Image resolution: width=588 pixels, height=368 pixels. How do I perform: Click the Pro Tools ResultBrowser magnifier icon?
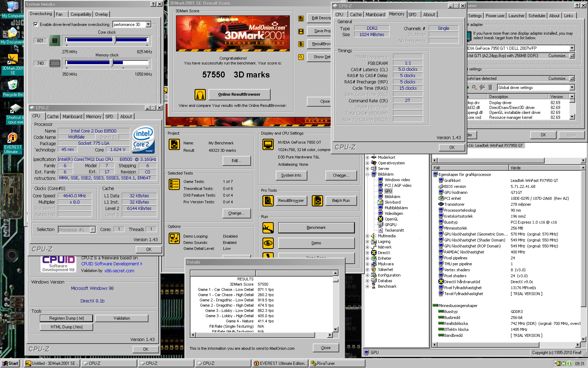268,201
